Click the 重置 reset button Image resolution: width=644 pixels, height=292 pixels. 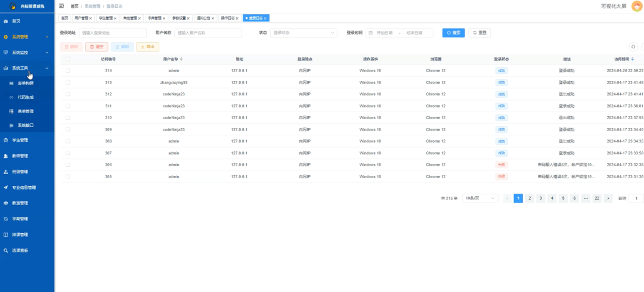tap(479, 33)
